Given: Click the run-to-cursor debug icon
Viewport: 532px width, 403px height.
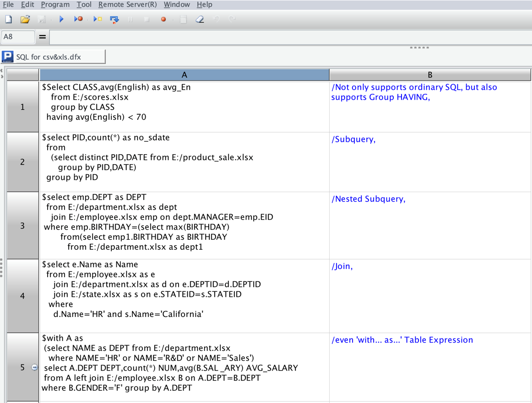Looking at the screenshot, I should (78, 19).
